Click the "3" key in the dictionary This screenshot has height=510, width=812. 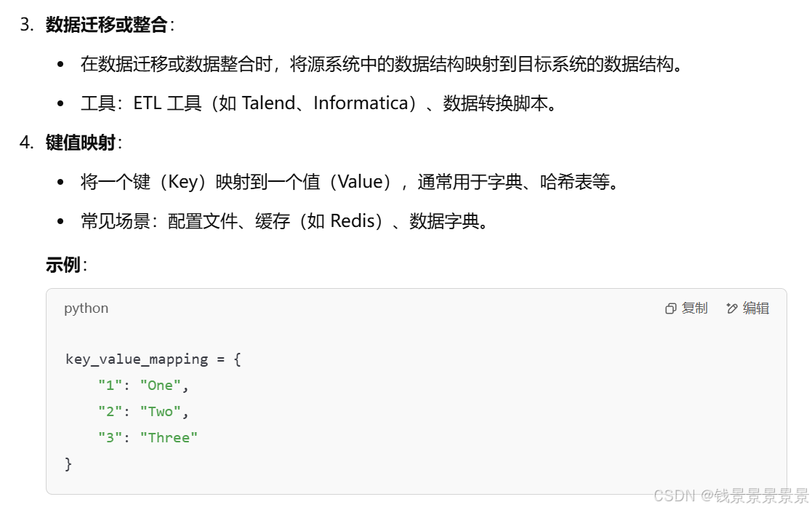110,437
